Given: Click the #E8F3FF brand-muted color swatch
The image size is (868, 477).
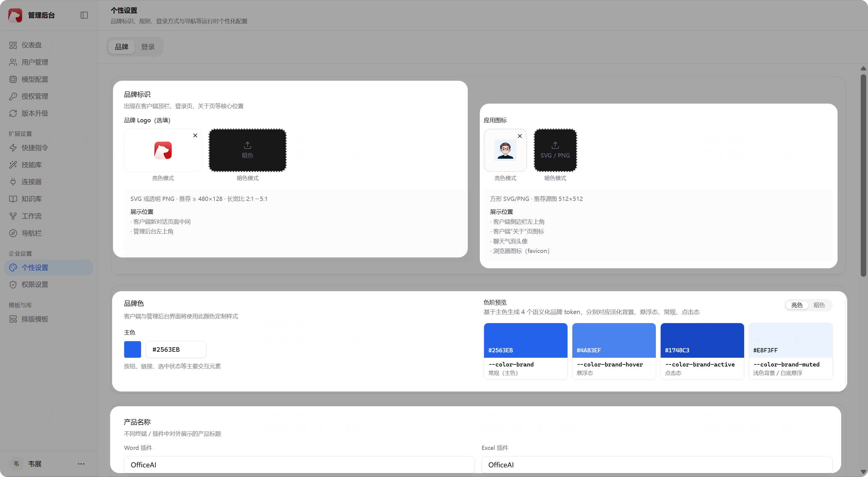Looking at the screenshot, I should click(x=791, y=340).
